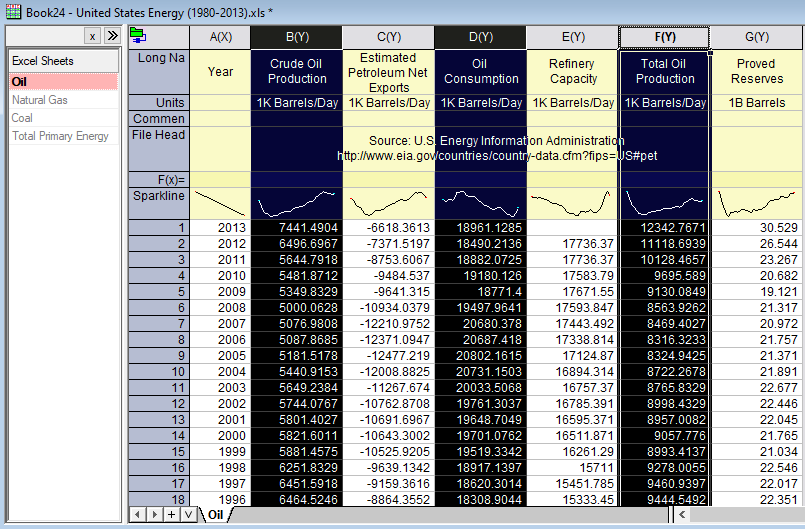Click the Refinery Capacity sparkline
Image resolution: width=805 pixels, height=529 pixels.
click(x=573, y=203)
